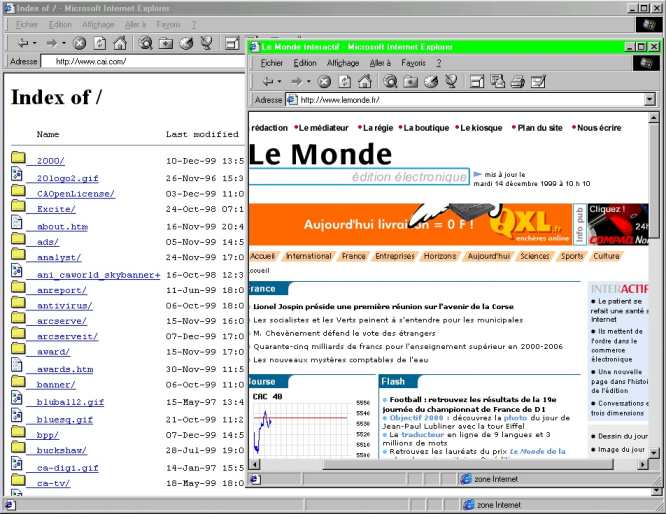Click Nous écrire link on Le Monde
This screenshot has width=666, height=514.
click(599, 128)
